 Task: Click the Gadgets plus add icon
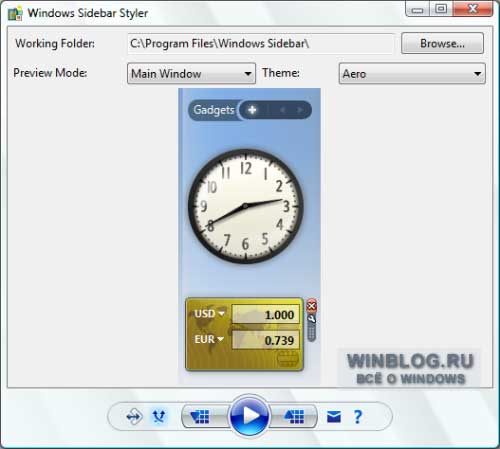(252, 110)
